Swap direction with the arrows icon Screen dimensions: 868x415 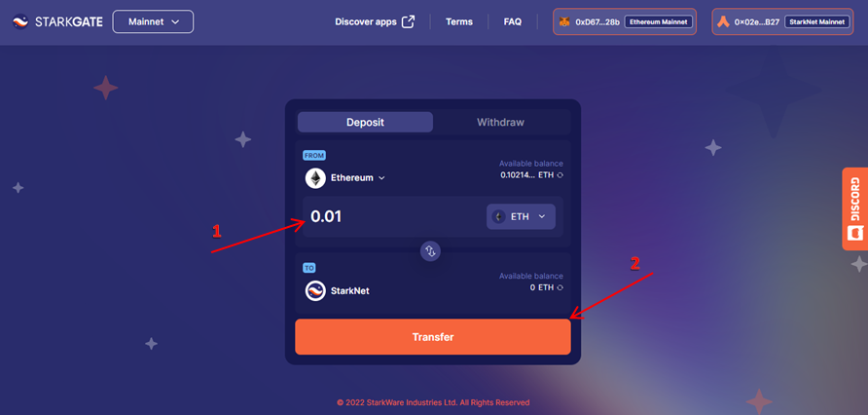pyautogui.click(x=430, y=251)
